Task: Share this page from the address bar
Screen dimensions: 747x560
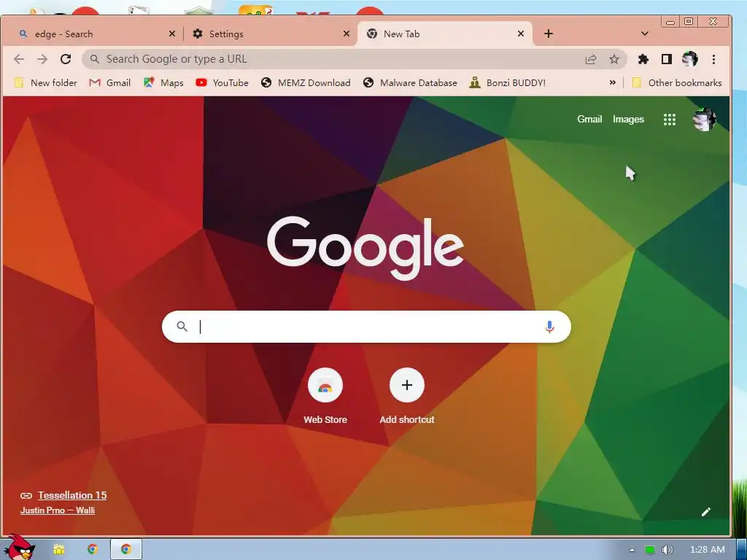Action: click(x=591, y=59)
